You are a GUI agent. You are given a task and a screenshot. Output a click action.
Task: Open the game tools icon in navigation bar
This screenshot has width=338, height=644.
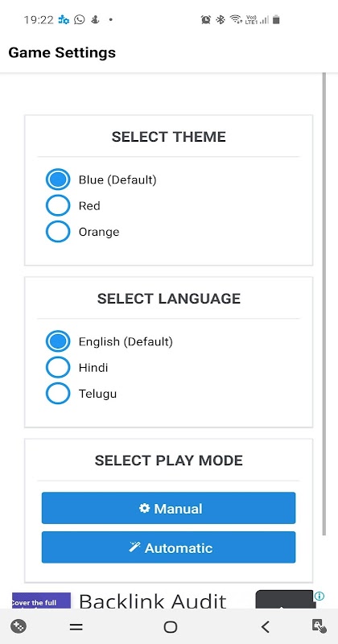[19, 626]
